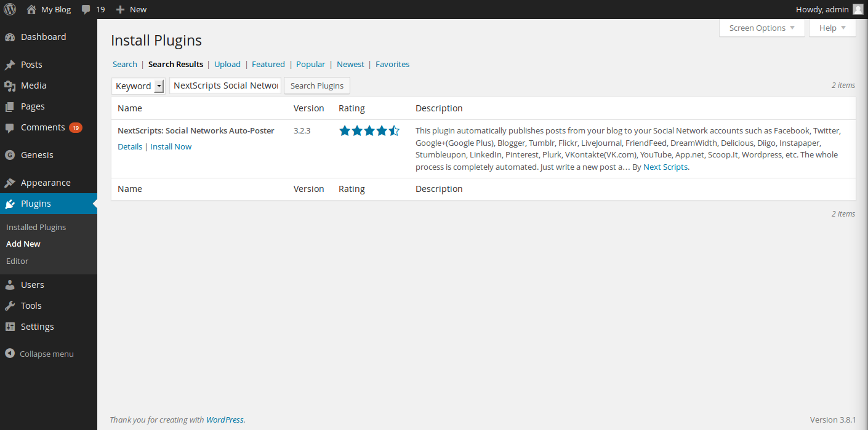Screen dimensions: 868x430
Task: Click Install Now for NextScripts plugin
Action: point(171,146)
